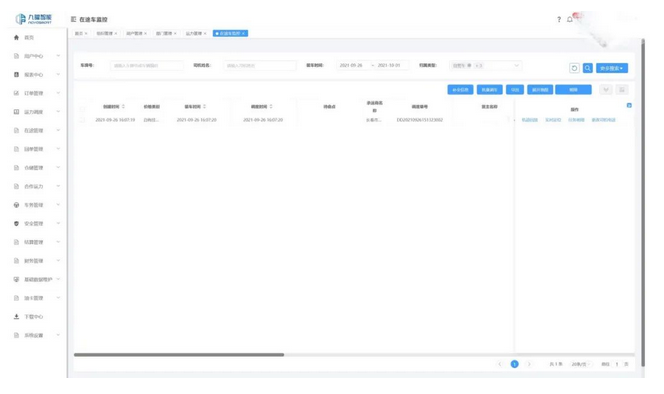Click the 订单管理 sidebar icon

click(x=17, y=93)
